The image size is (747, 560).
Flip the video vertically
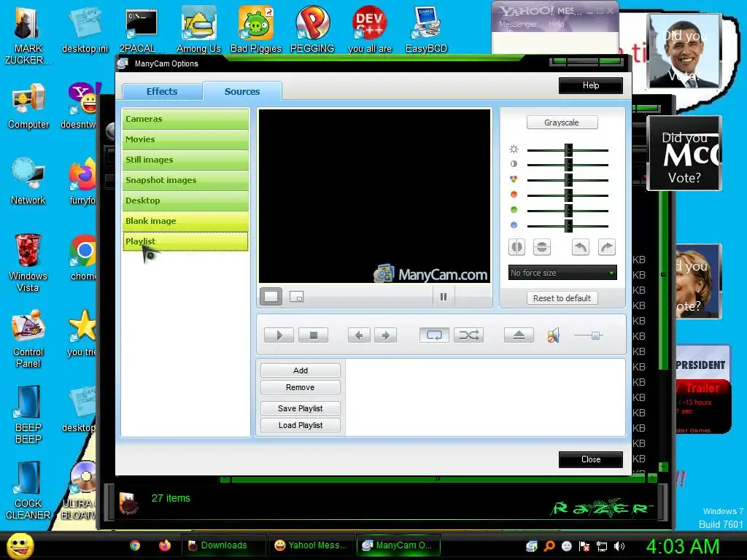[x=542, y=247]
